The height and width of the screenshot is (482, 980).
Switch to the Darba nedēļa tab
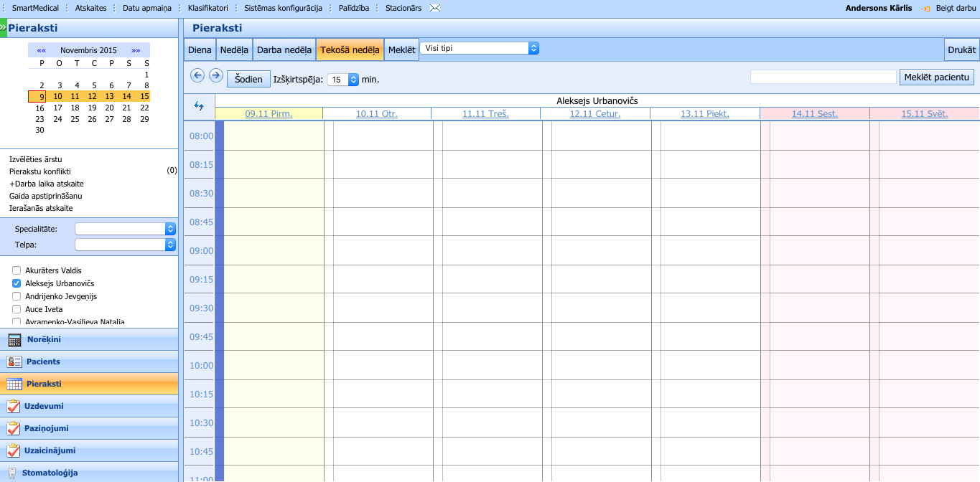(284, 50)
